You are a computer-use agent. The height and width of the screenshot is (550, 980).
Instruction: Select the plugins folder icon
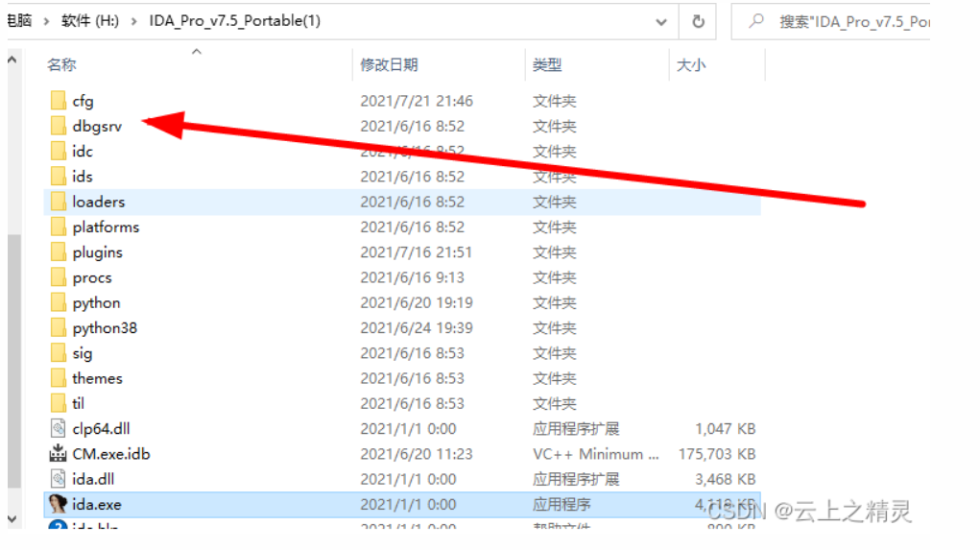pyautogui.click(x=59, y=251)
